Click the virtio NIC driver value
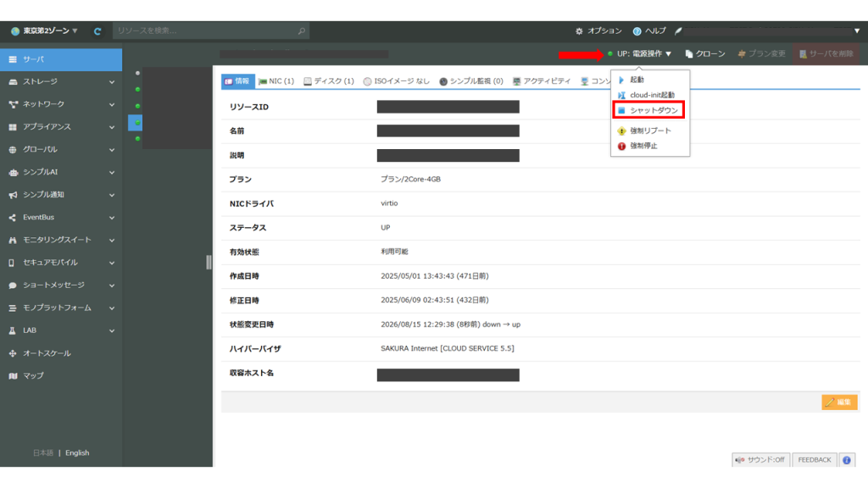The height and width of the screenshot is (488, 868). click(x=389, y=203)
